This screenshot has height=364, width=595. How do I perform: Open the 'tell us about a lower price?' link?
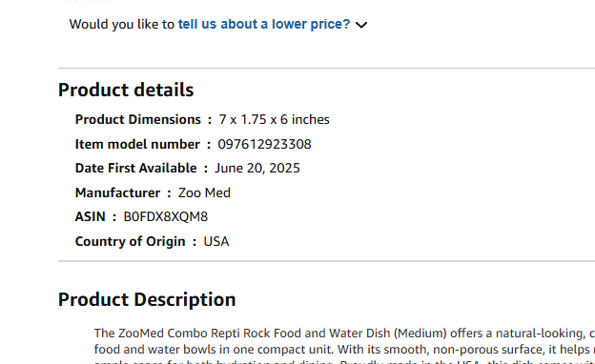pyautogui.click(x=264, y=24)
